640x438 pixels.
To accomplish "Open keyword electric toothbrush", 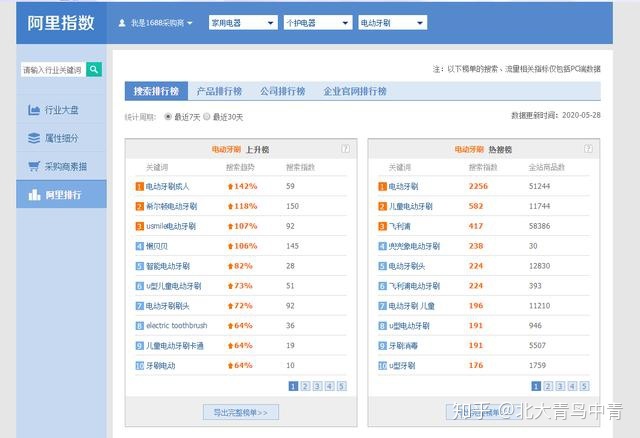I will click(x=177, y=326).
